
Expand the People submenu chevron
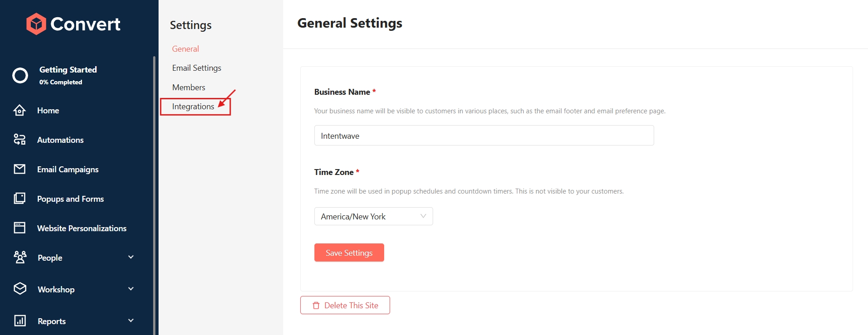131,257
